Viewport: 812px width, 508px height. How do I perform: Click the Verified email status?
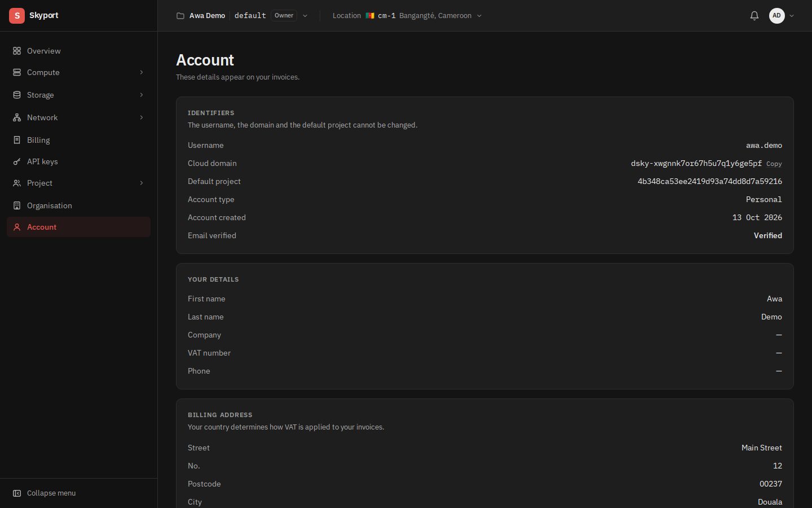coord(768,236)
